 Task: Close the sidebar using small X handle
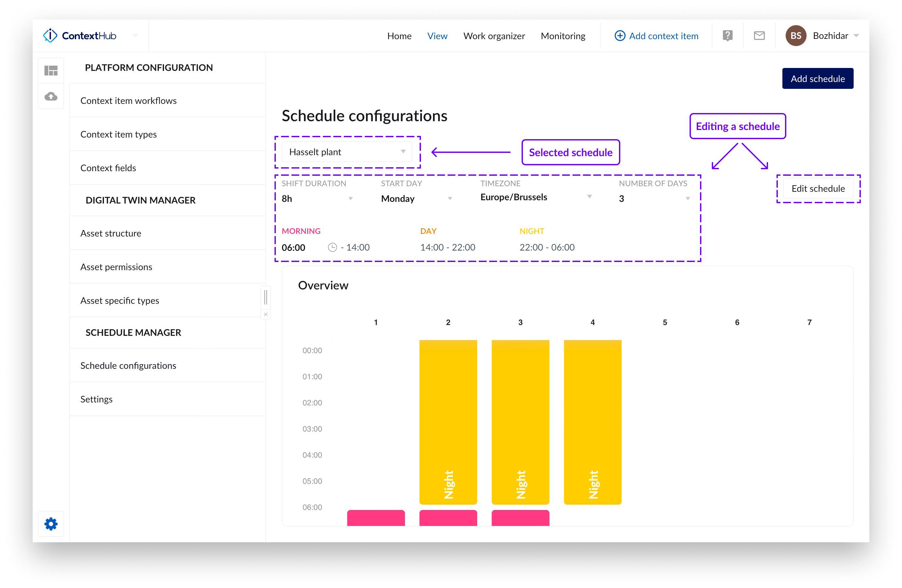pyautogui.click(x=266, y=315)
